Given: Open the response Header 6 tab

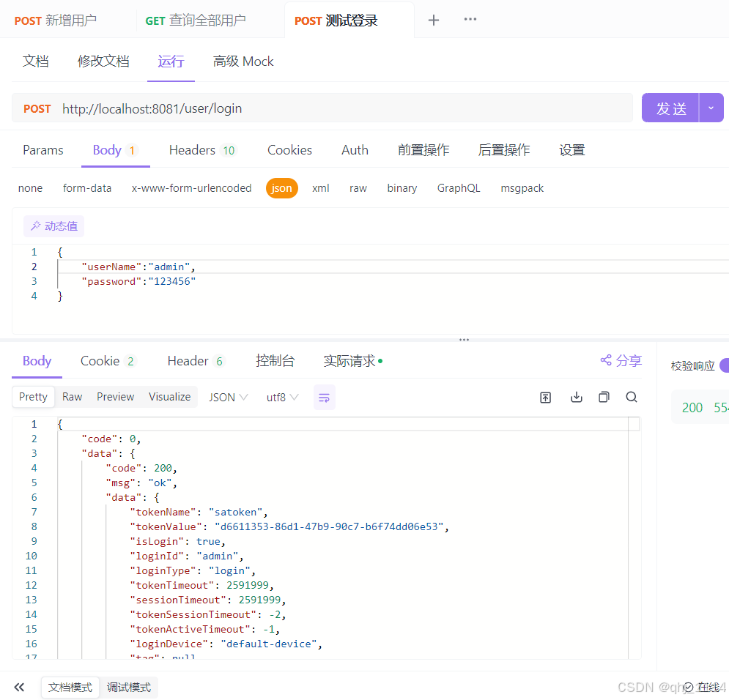Looking at the screenshot, I should [x=196, y=361].
